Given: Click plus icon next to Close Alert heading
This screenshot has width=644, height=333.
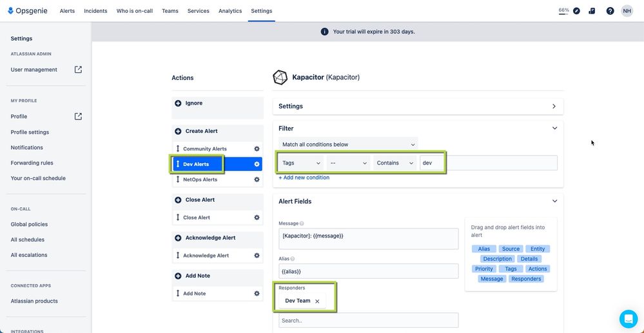Looking at the screenshot, I should [x=178, y=200].
